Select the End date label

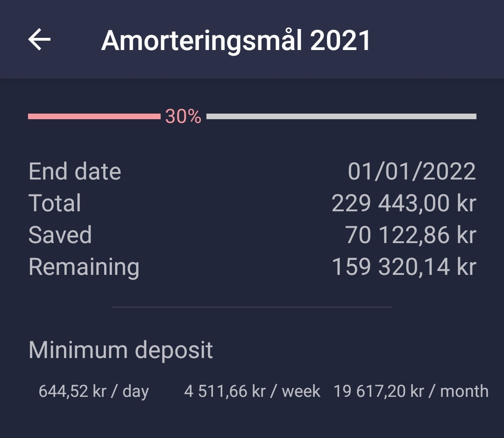pos(75,172)
